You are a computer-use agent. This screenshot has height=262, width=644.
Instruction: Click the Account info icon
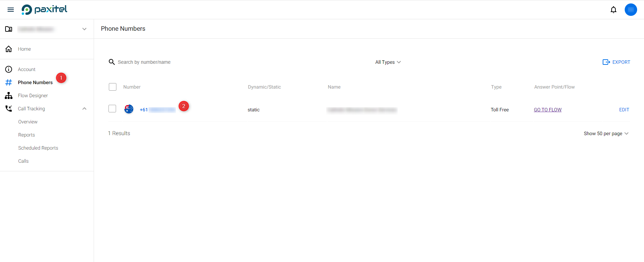coord(9,69)
